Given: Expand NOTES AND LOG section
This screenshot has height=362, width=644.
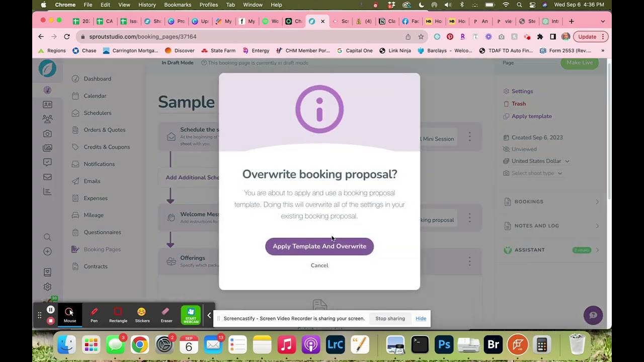Looking at the screenshot, I should 552,226.
